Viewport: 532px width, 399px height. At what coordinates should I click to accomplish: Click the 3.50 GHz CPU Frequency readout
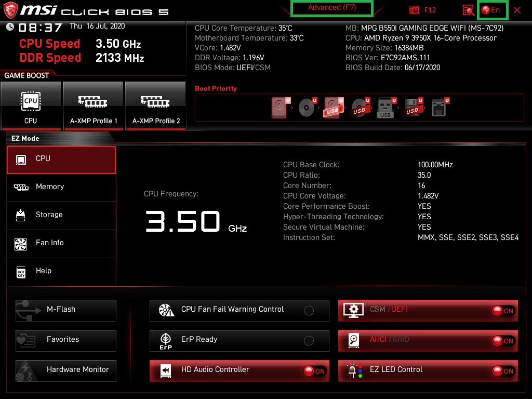[x=196, y=221]
